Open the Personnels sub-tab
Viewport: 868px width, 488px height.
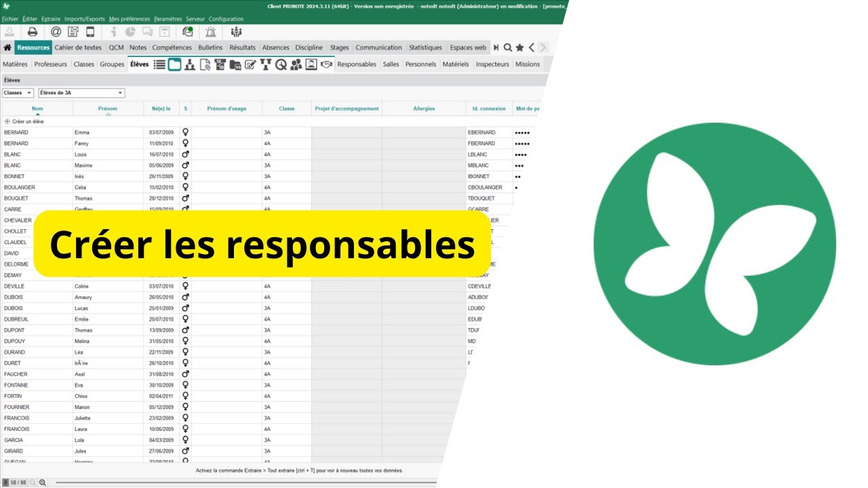pos(420,64)
